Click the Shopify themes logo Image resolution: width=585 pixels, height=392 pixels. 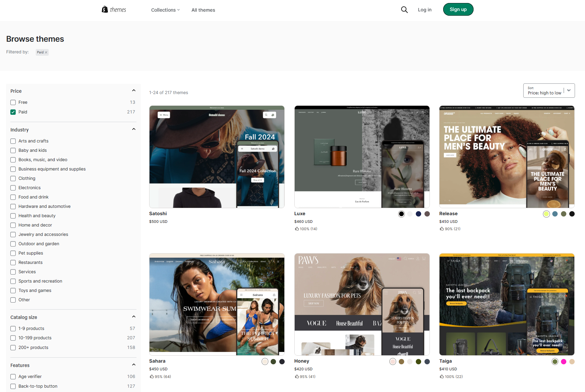pyautogui.click(x=114, y=10)
